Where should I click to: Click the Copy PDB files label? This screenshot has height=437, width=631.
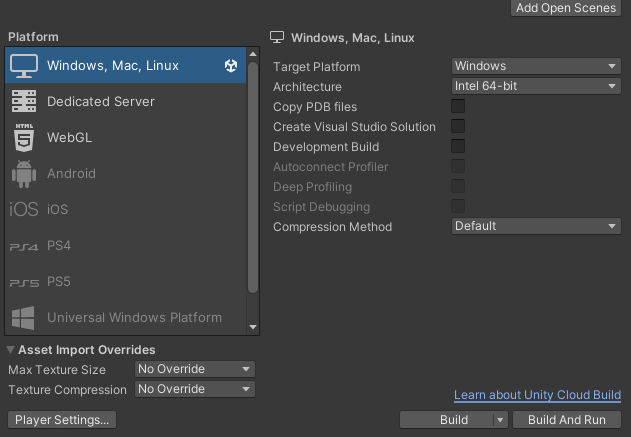(315, 107)
